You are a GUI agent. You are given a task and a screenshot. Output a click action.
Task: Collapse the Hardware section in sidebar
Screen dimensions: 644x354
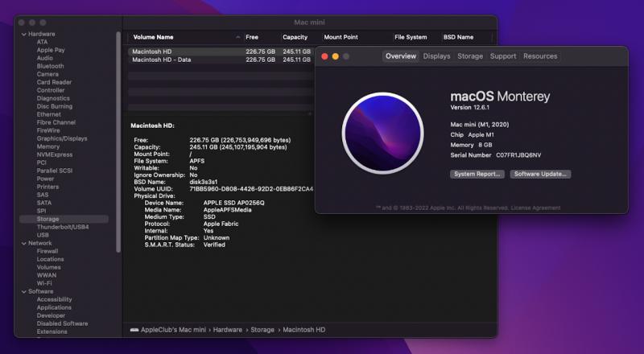click(24, 34)
